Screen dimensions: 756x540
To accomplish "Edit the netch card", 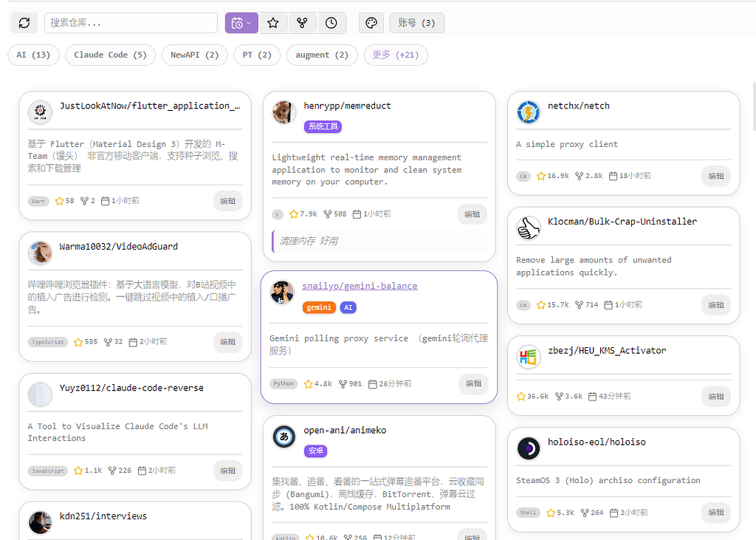I will click(716, 176).
